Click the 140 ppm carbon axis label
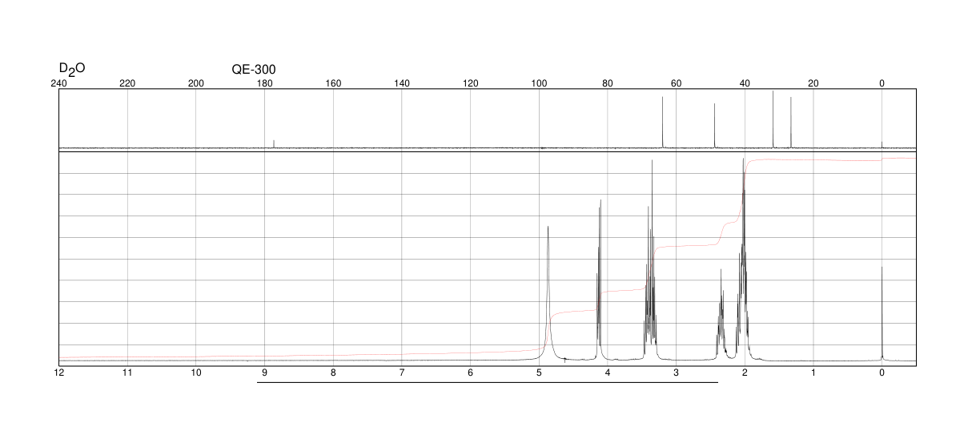 pos(402,83)
